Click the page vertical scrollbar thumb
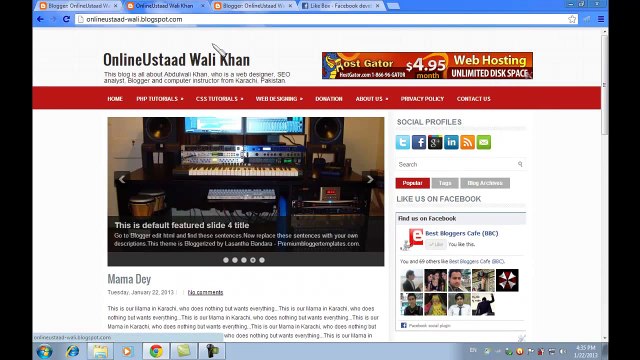 pyautogui.click(x=604, y=85)
